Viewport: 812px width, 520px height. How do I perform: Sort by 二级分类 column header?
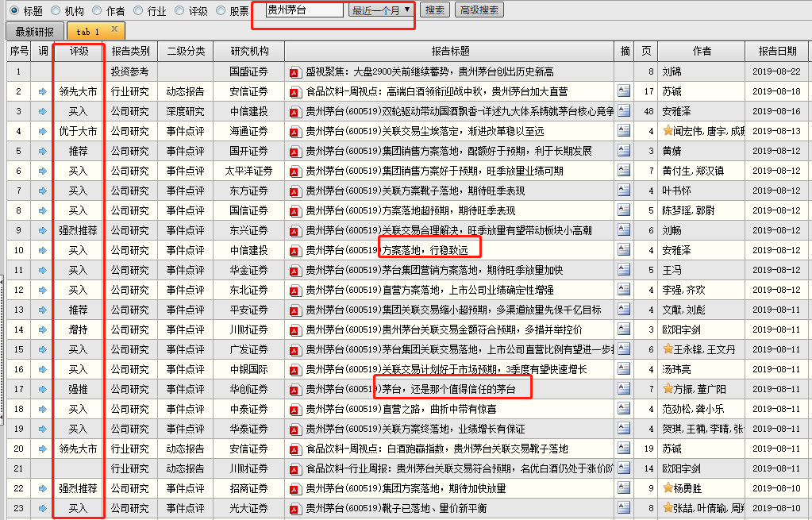(x=186, y=52)
